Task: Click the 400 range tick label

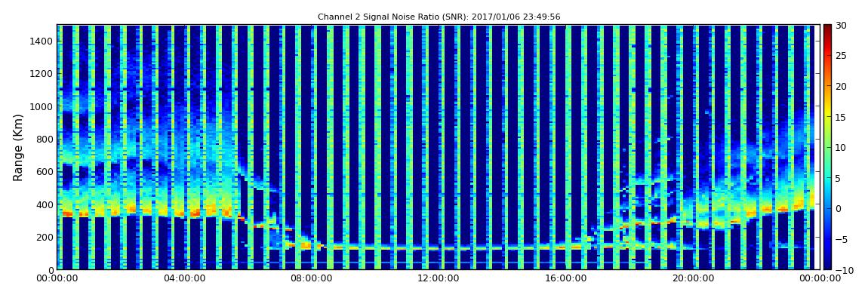Action: [45, 204]
